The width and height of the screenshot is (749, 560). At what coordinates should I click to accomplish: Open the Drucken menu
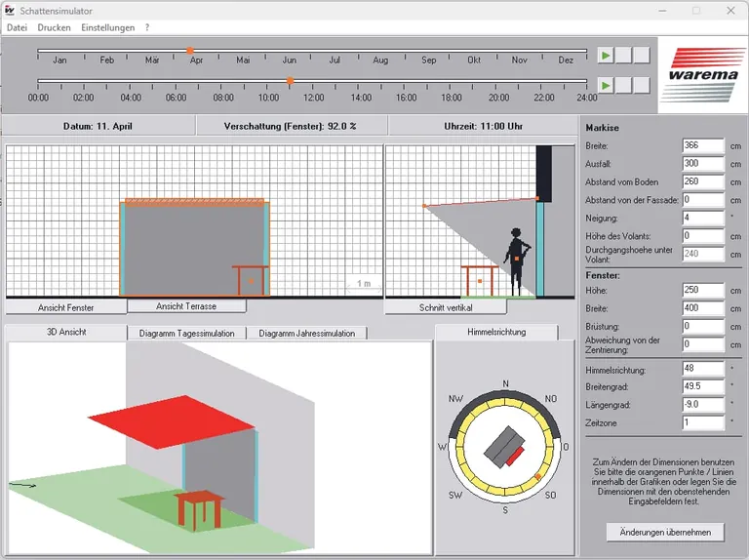(54, 27)
